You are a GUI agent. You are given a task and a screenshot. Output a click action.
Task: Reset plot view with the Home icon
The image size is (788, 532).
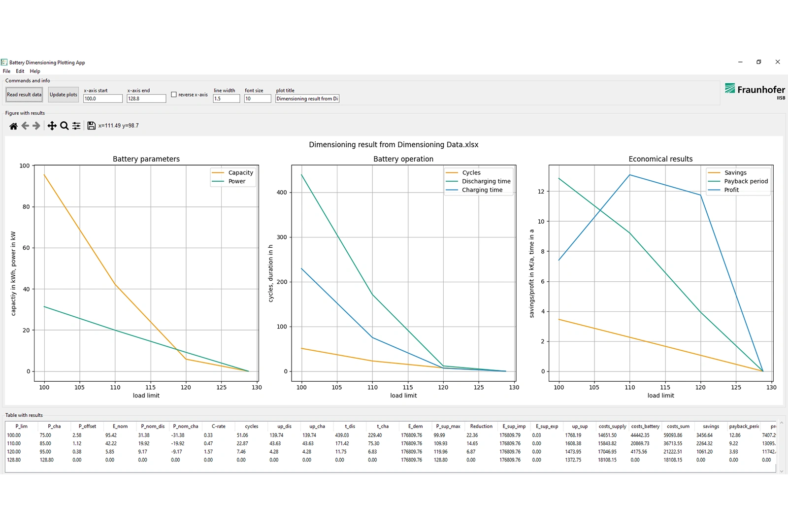pyautogui.click(x=13, y=126)
